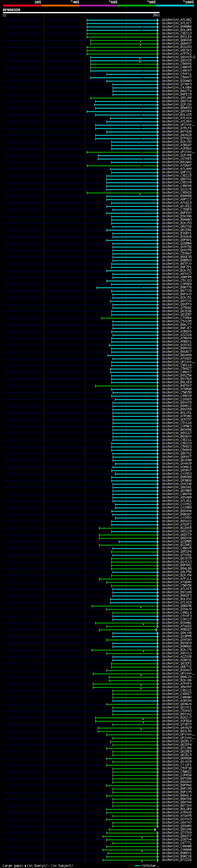This screenshot has height=868, width=197.
Task: Click UniRef100_A7LHG1 in hit list
Action: 176,501
